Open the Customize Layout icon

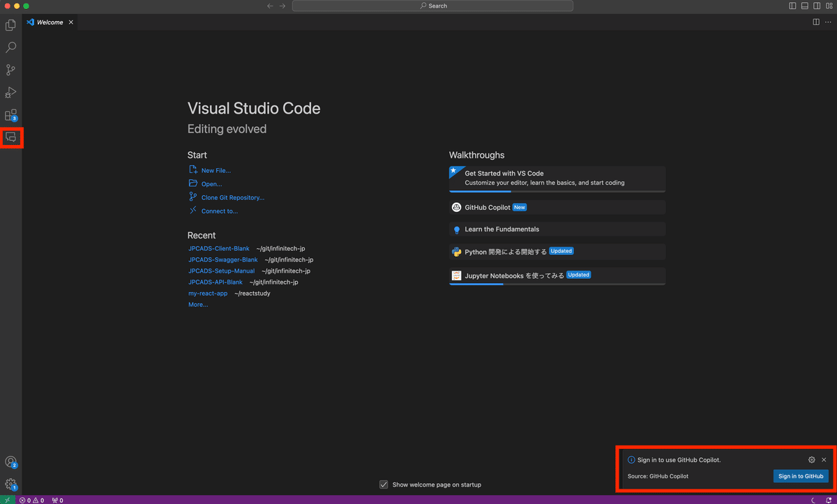(x=829, y=6)
